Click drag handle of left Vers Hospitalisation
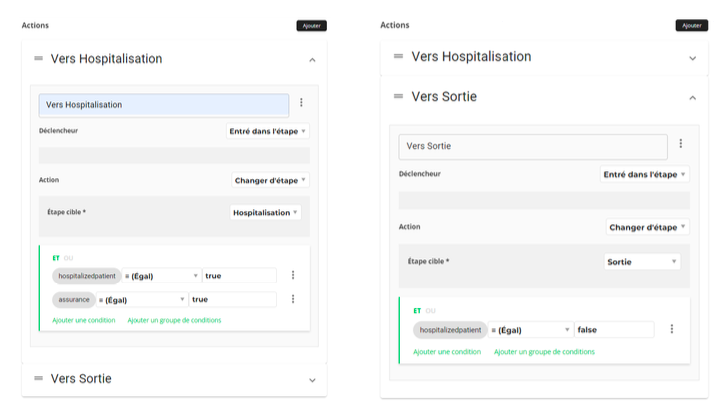728x409 pixels. pyautogui.click(x=38, y=59)
